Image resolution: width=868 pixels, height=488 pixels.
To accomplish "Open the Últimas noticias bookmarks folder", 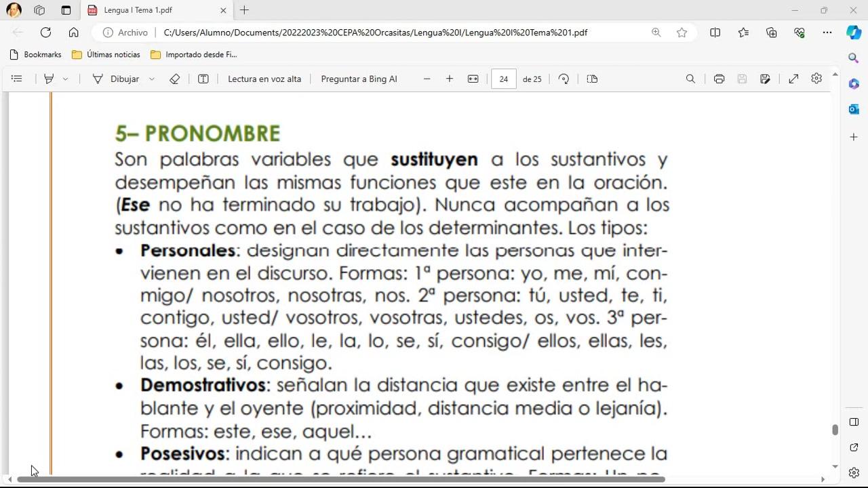I will [x=106, y=54].
